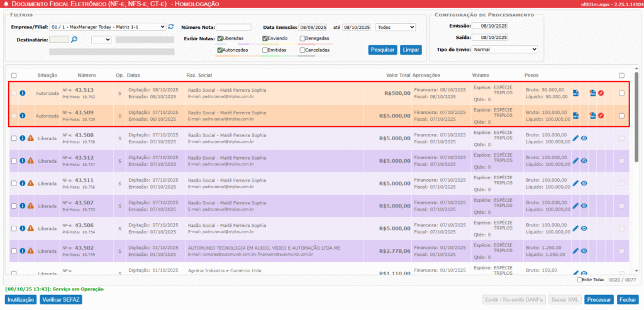
Task: Check the Exibir Todas checkbox
Action: pos(580,280)
